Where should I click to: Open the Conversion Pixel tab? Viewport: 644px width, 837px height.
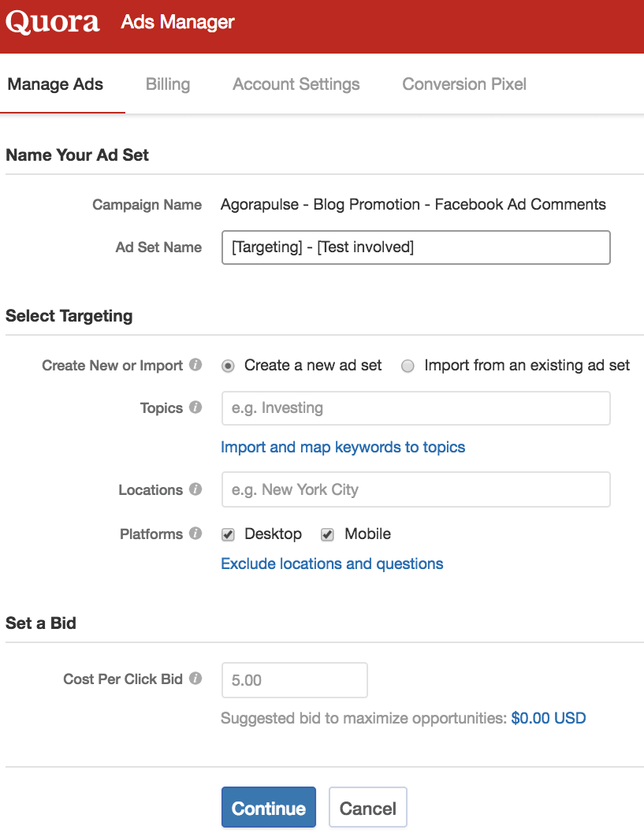point(464,84)
